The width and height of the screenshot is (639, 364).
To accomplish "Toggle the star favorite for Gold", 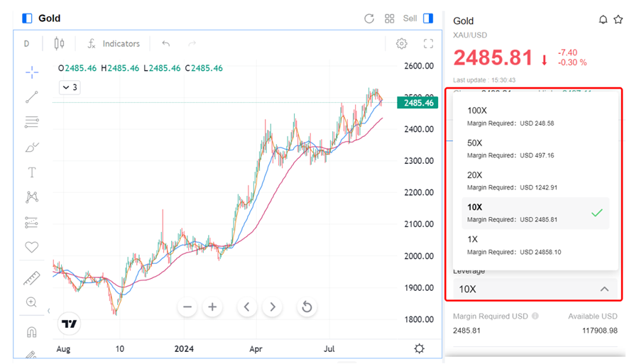I will pyautogui.click(x=618, y=20).
